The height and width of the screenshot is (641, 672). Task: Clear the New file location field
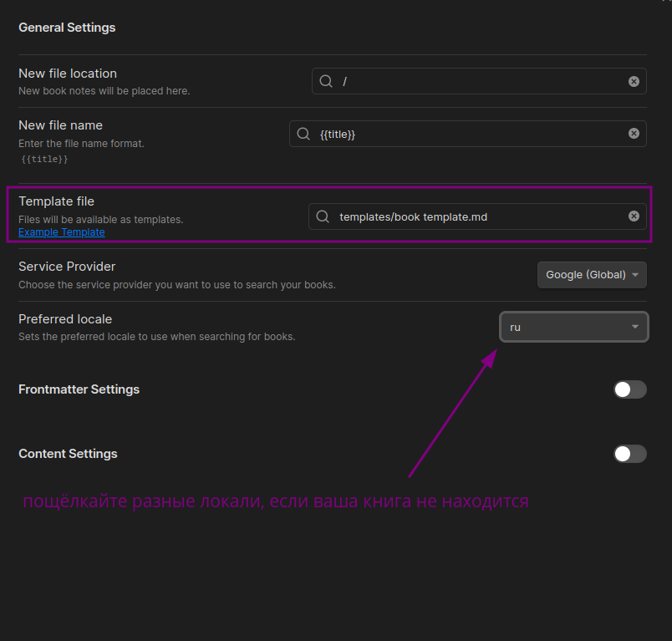(x=634, y=81)
